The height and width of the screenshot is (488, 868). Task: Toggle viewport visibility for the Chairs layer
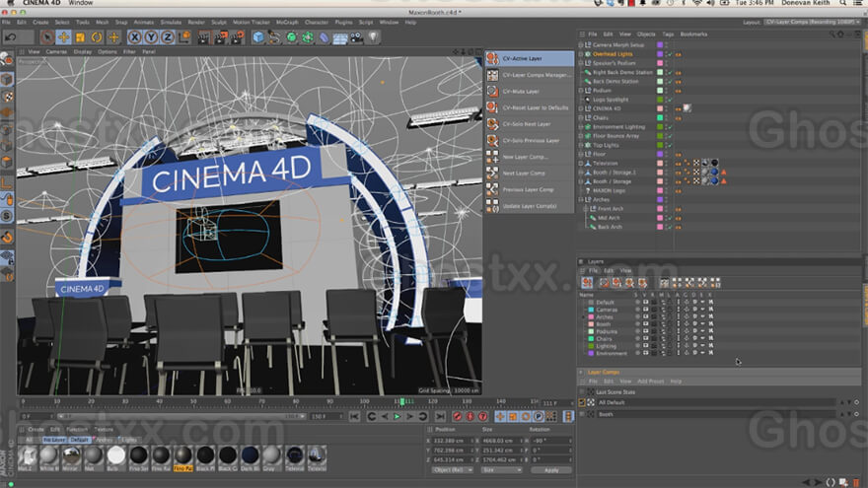[645, 338]
